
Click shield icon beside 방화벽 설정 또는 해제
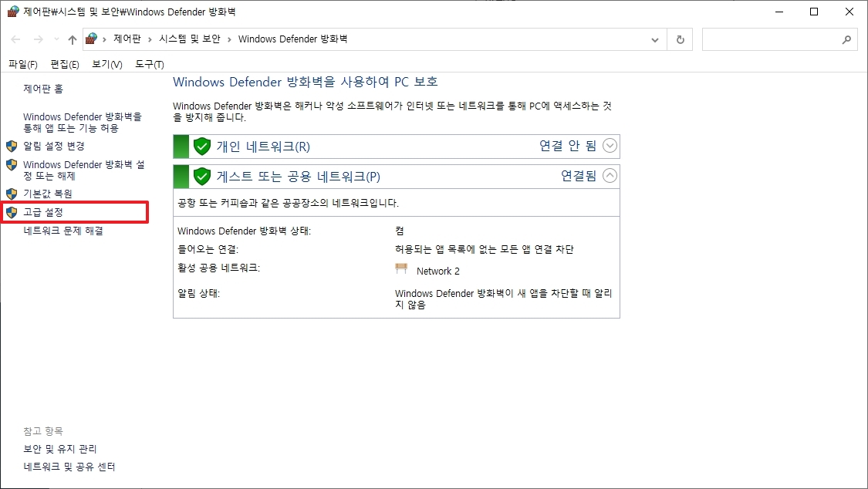tap(12, 165)
